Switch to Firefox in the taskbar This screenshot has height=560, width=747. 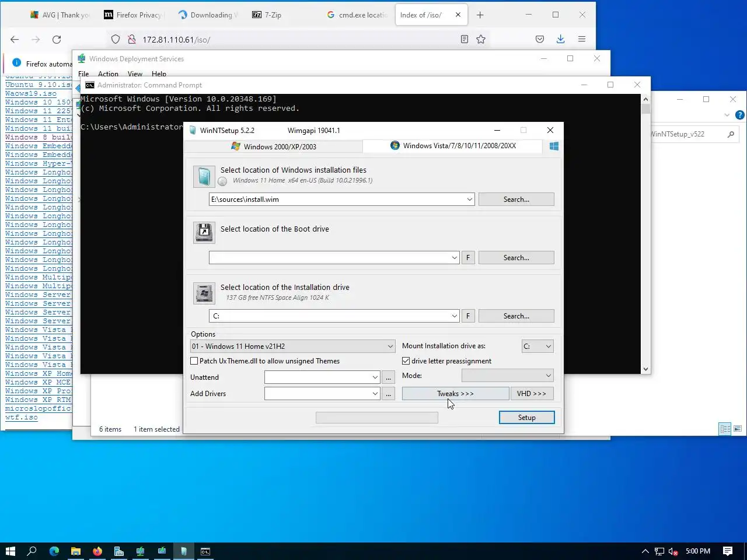click(x=97, y=551)
